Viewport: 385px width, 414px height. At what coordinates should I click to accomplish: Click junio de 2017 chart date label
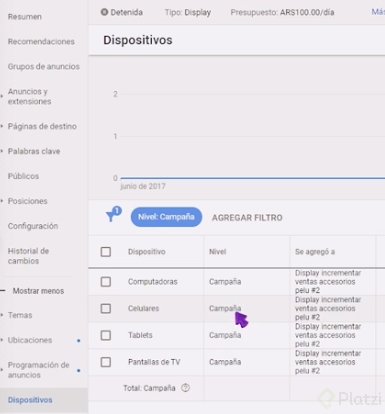(x=143, y=186)
